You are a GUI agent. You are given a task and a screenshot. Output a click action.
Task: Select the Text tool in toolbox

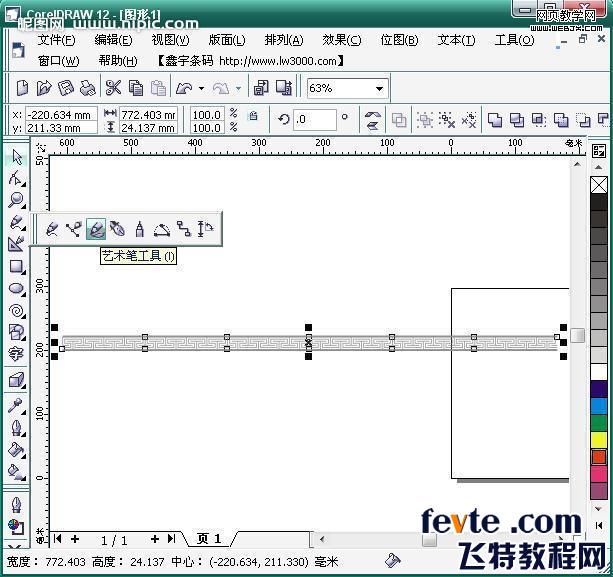click(17, 354)
